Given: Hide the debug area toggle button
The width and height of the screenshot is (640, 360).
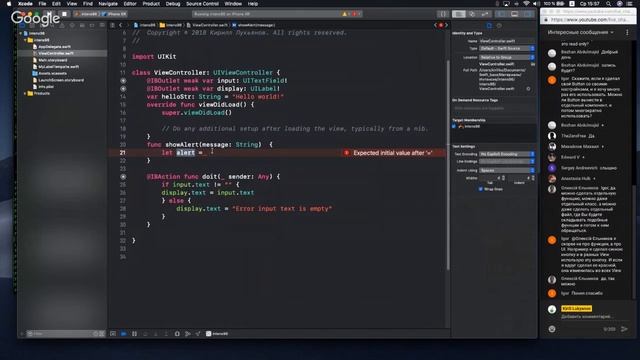Looking at the screenshot, I should coord(113,334).
